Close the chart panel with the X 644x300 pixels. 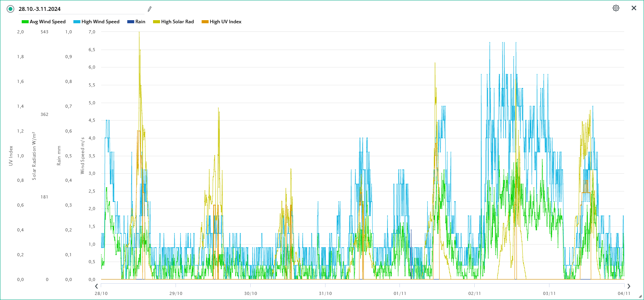[634, 8]
